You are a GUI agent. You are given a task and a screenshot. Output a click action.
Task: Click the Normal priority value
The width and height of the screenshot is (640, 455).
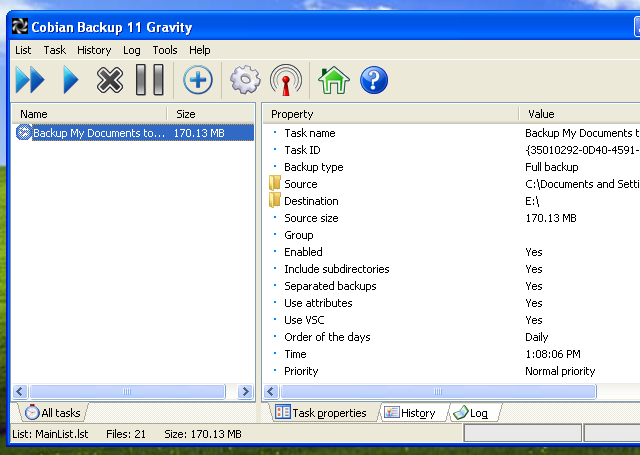pyautogui.click(x=560, y=371)
